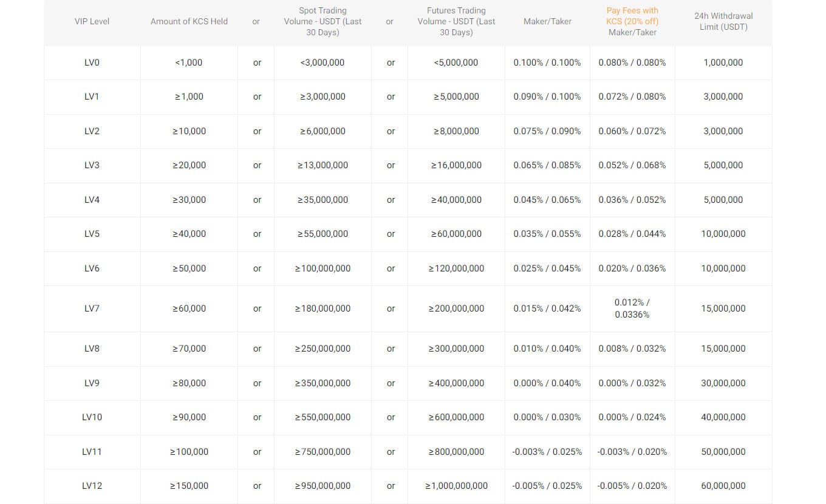The height and width of the screenshot is (504, 826).
Task: Click the 0.012% / 0.0336% KCS fee cell
Action: pos(632,308)
